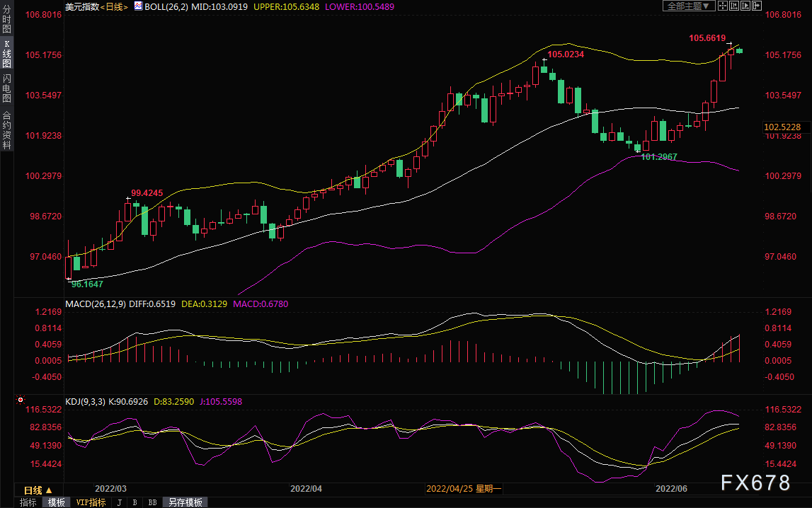The width and height of the screenshot is (812, 508).
Task: Click the BOLL indicator icon next to title
Action: tap(138, 6)
